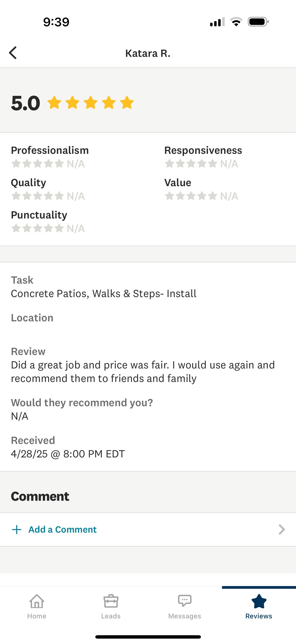
Task: Open the Messages tab
Action: pyautogui.click(x=185, y=607)
